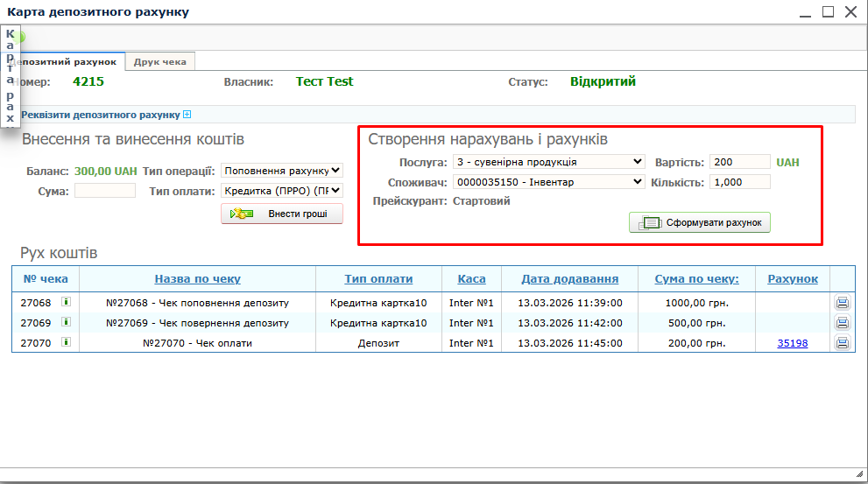Click the Вартість input field

(740, 162)
